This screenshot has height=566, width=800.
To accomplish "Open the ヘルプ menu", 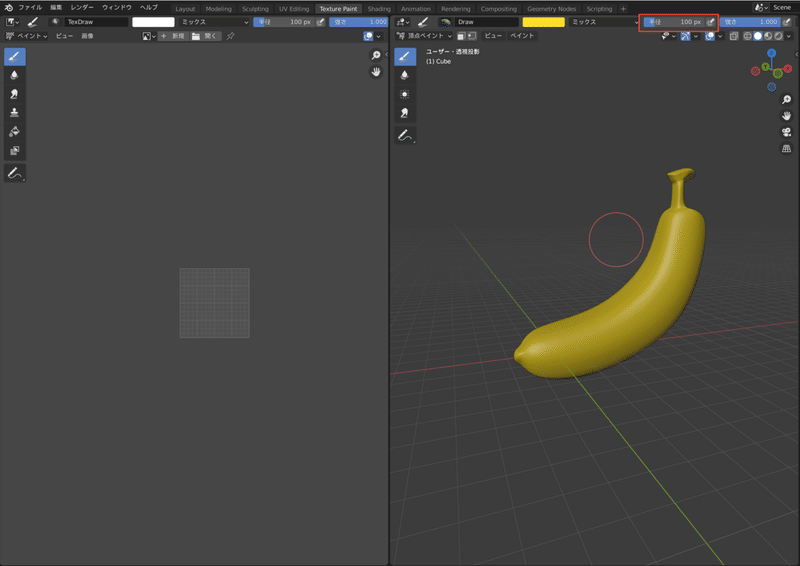I will pyautogui.click(x=148, y=8).
